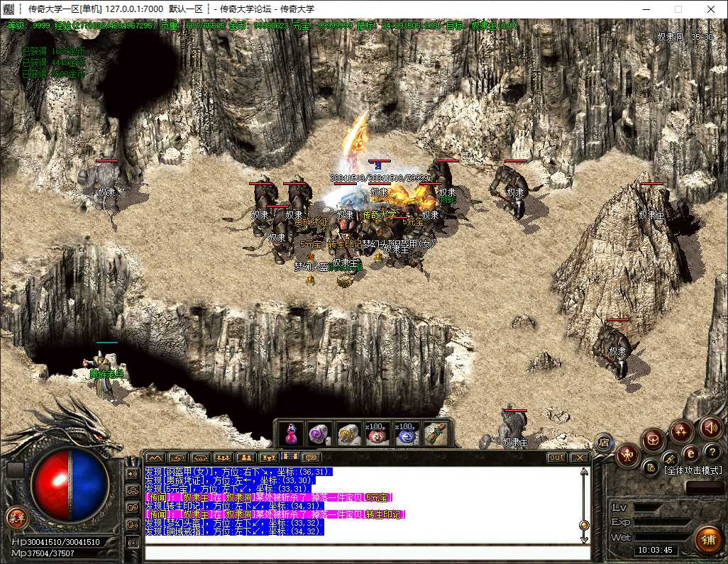
Task: Use the yellow swirl scroll in belt slot
Action: click(x=348, y=434)
